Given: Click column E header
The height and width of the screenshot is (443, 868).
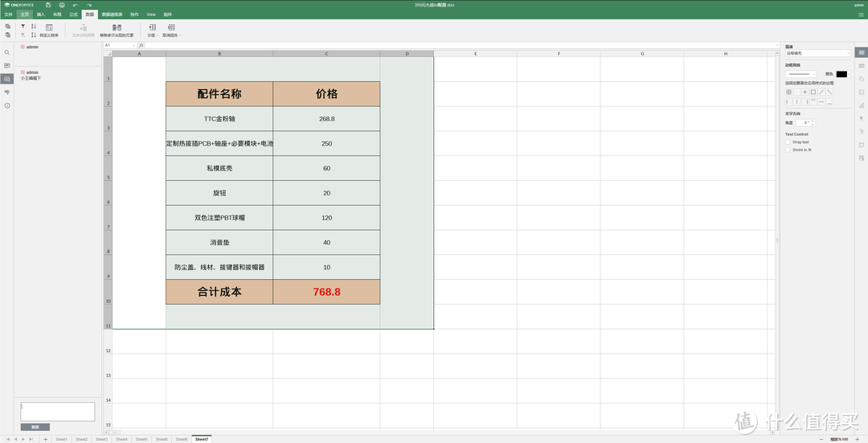Looking at the screenshot, I should point(476,54).
